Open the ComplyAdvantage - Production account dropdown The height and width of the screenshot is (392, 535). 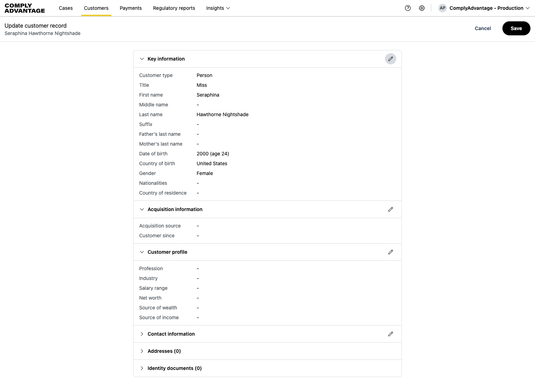click(489, 8)
